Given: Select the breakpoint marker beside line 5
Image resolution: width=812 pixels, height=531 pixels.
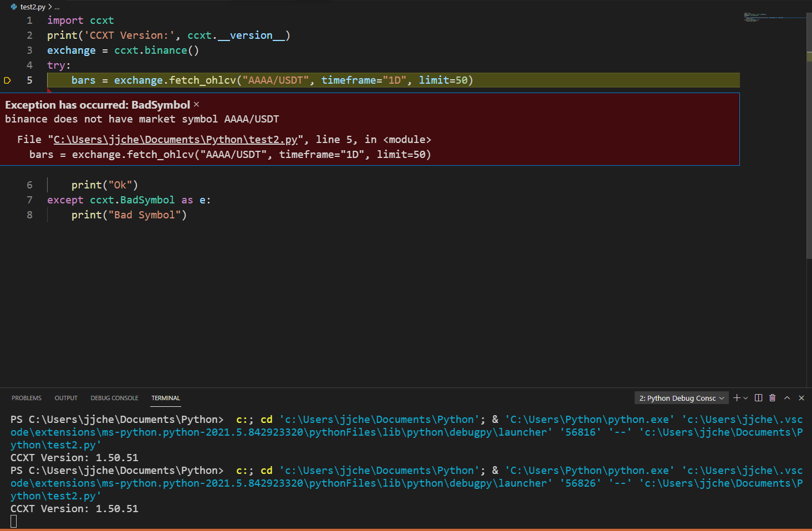Looking at the screenshot, I should (7, 80).
